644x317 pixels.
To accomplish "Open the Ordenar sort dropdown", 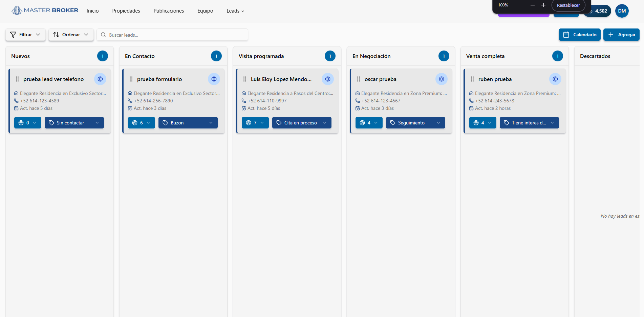I will click(71, 35).
